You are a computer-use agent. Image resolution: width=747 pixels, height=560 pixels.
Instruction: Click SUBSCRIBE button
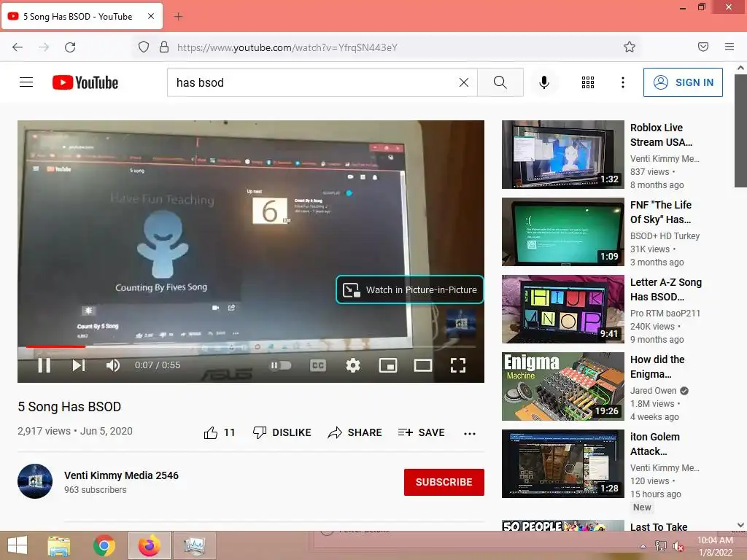(444, 482)
